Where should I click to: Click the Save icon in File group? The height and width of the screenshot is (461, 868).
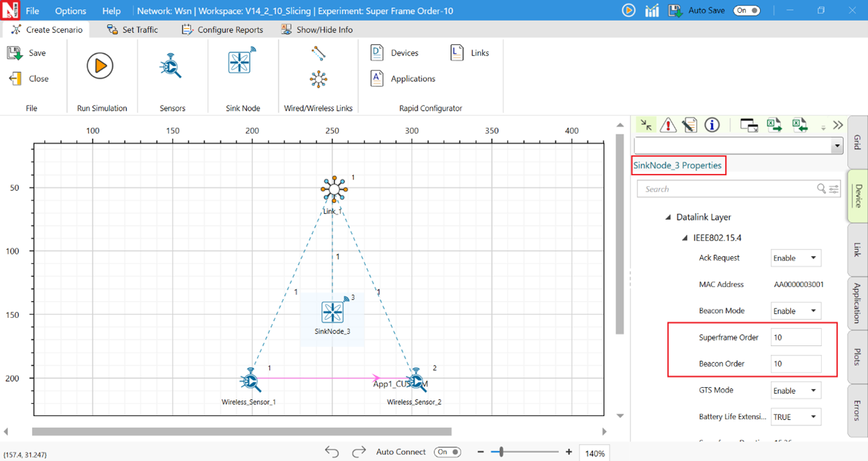(x=15, y=53)
